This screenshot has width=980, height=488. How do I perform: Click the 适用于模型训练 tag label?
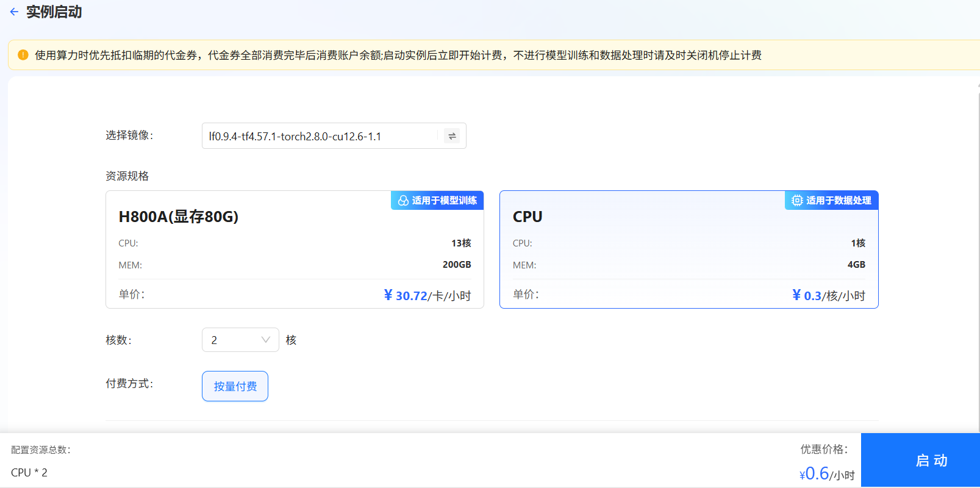click(444, 201)
